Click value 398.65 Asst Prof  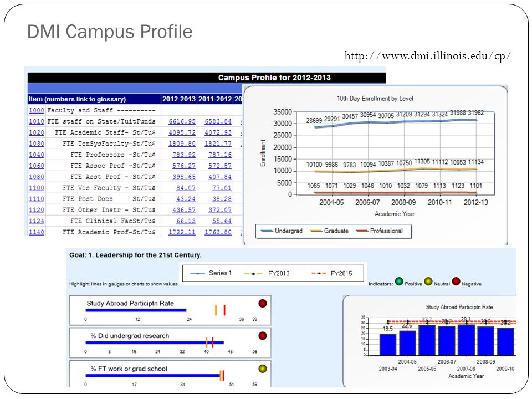[184, 177]
